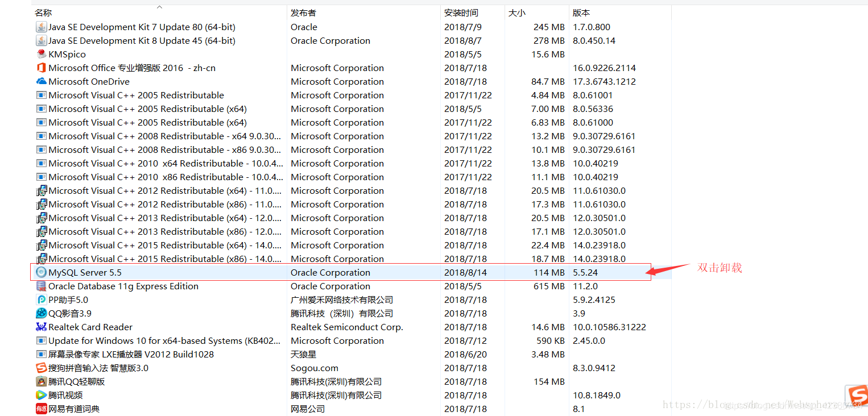Click the 腾讯QQ轻聊版 penguin icon
The image size is (868, 416).
(x=42, y=381)
